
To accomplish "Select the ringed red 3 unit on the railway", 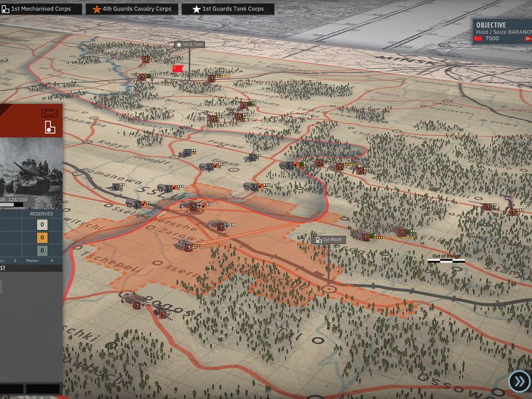I will (x=193, y=207).
